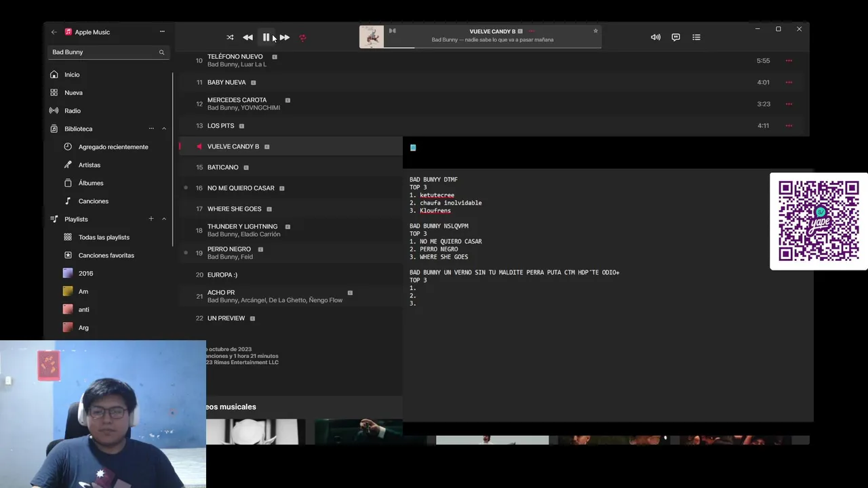Click playing speaker icon on VUELVE CANDY B
868x488 pixels.
pyautogui.click(x=199, y=146)
